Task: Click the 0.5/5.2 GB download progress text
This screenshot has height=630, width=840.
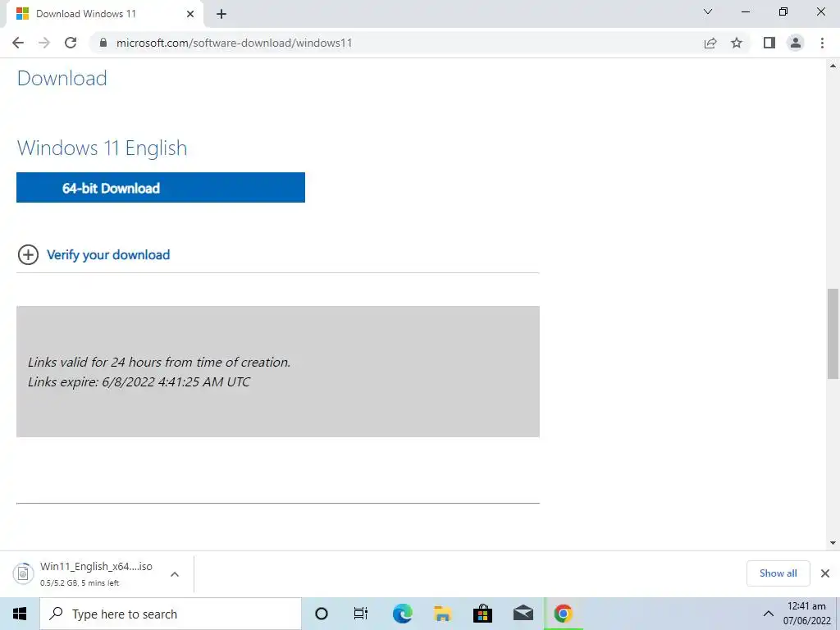Action: pos(80,583)
